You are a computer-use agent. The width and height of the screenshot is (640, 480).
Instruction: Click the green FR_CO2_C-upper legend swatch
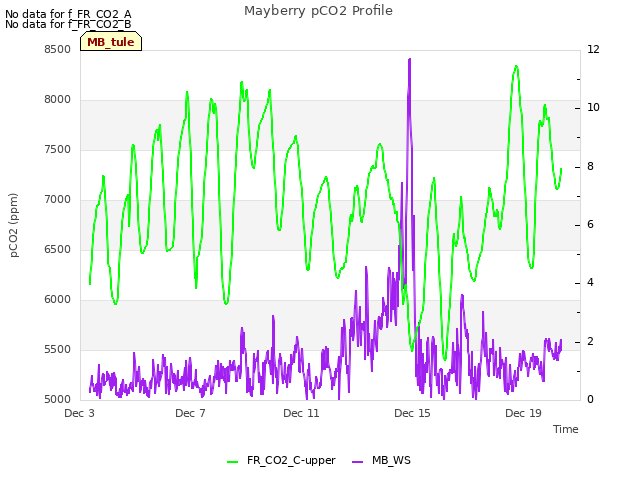233,462
